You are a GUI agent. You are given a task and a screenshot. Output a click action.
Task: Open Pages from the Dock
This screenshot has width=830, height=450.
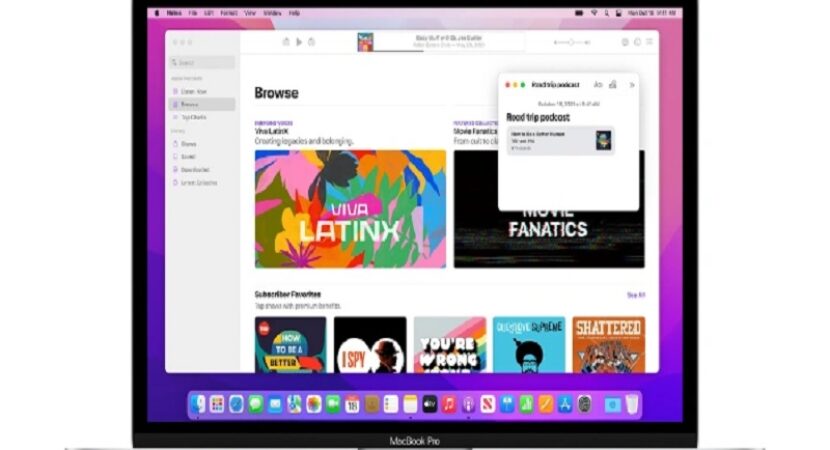[x=545, y=404]
